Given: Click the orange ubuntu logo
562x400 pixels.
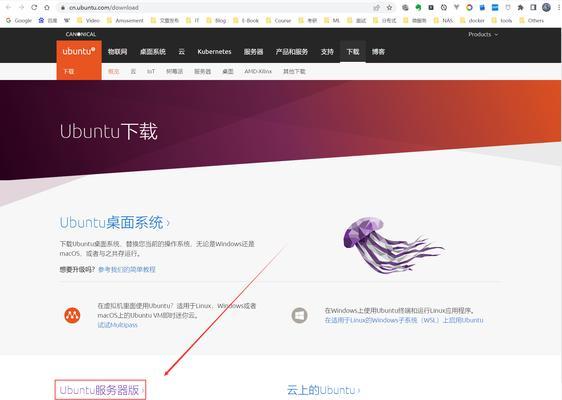Looking at the screenshot, I should point(79,52).
